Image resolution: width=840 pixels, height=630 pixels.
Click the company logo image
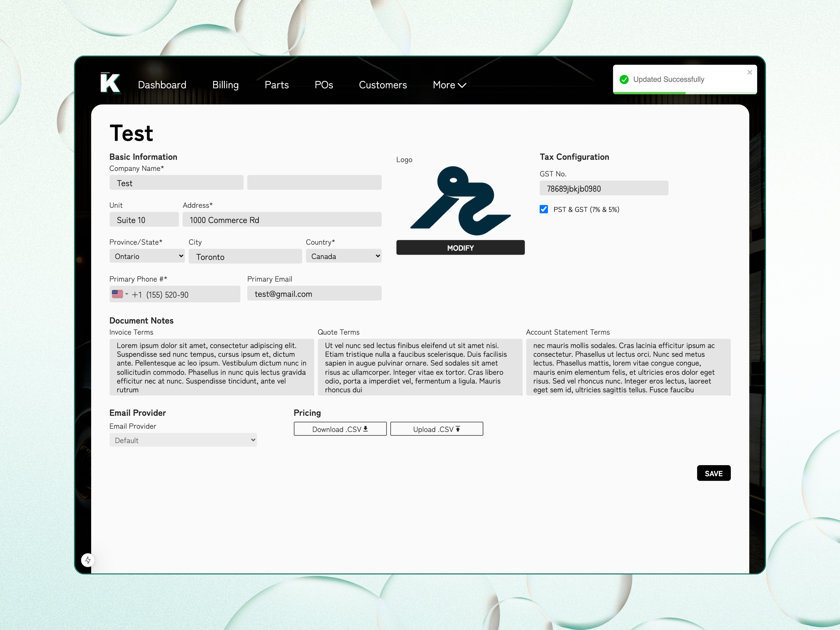tap(460, 201)
